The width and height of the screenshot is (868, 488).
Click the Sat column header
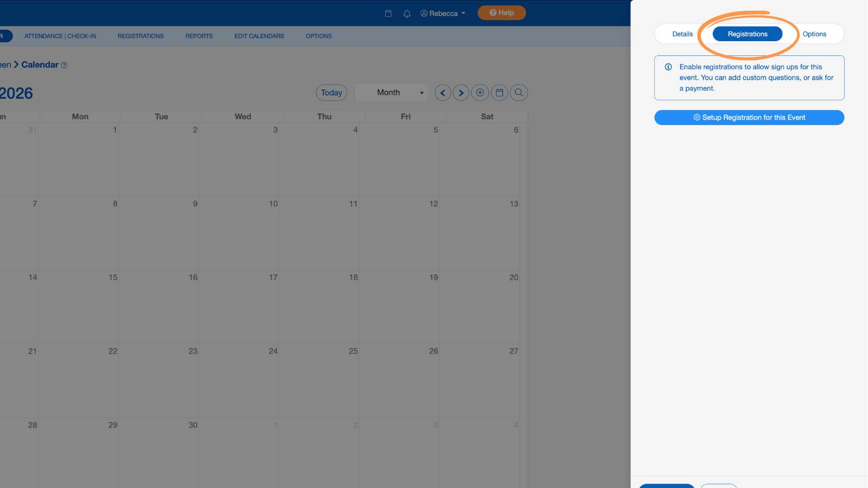(487, 117)
